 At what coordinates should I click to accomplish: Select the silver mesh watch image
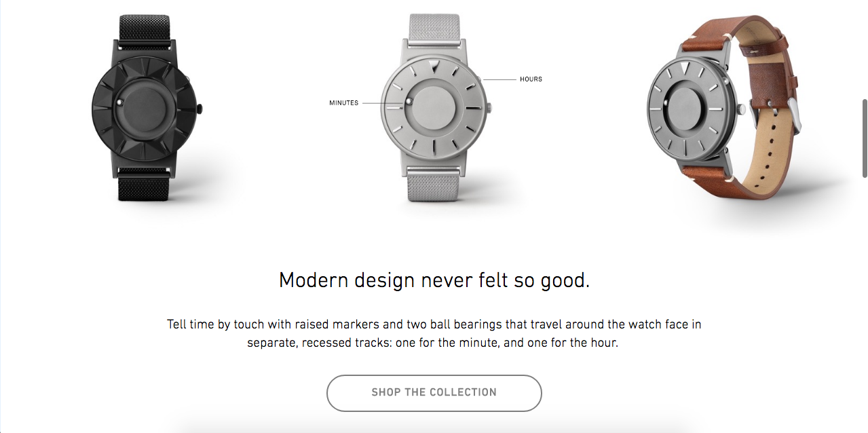[x=435, y=107]
